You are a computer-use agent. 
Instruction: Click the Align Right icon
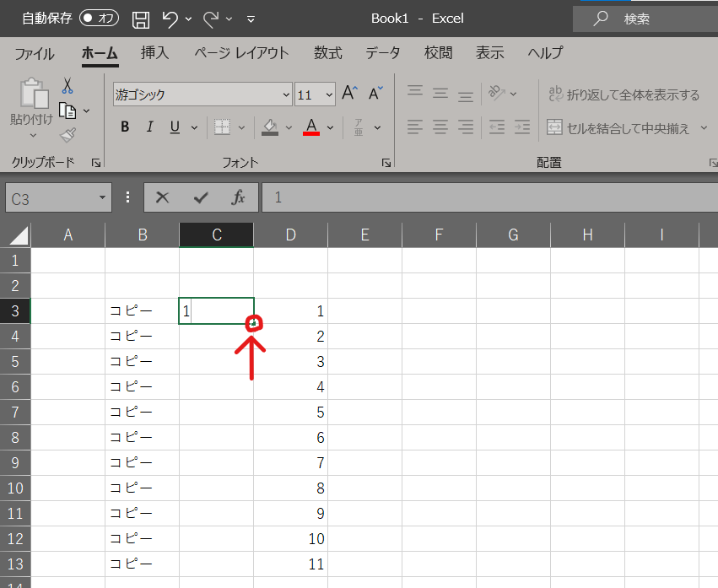click(x=465, y=127)
